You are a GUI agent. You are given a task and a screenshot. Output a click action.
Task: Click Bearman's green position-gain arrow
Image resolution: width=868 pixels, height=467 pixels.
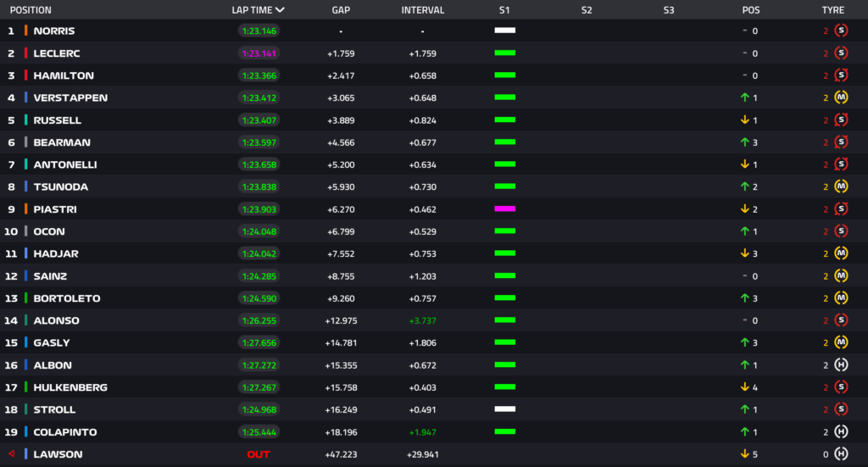pyautogui.click(x=744, y=142)
